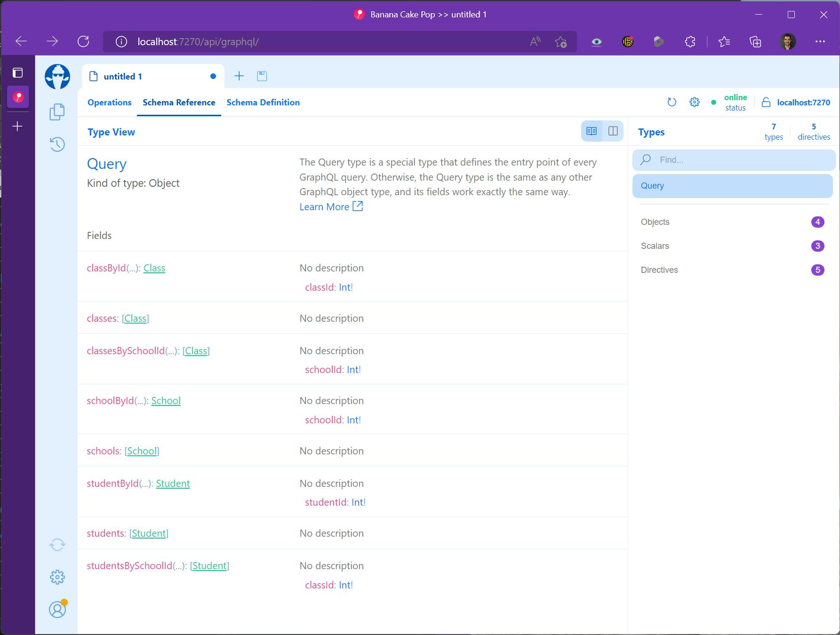This screenshot has width=840, height=635.
Task: Add page to favorites star icon
Action: pyautogui.click(x=560, y=42)
